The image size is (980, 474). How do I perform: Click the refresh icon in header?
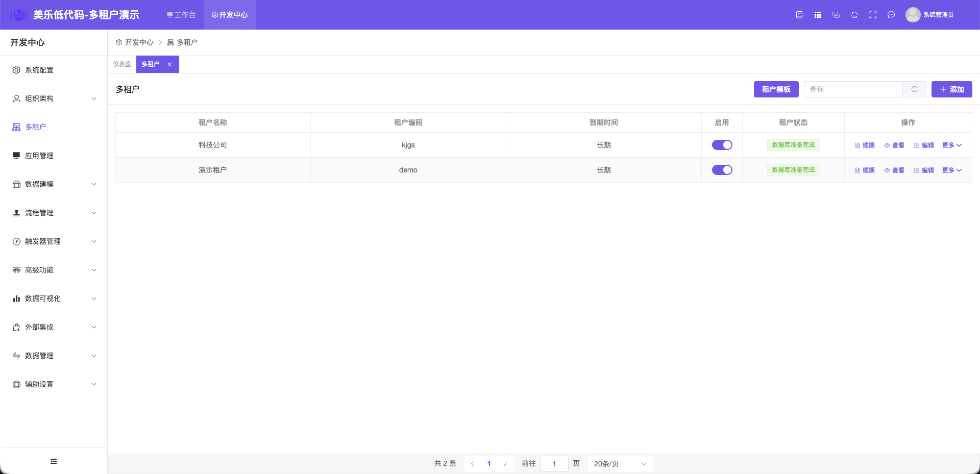(854, 15)
